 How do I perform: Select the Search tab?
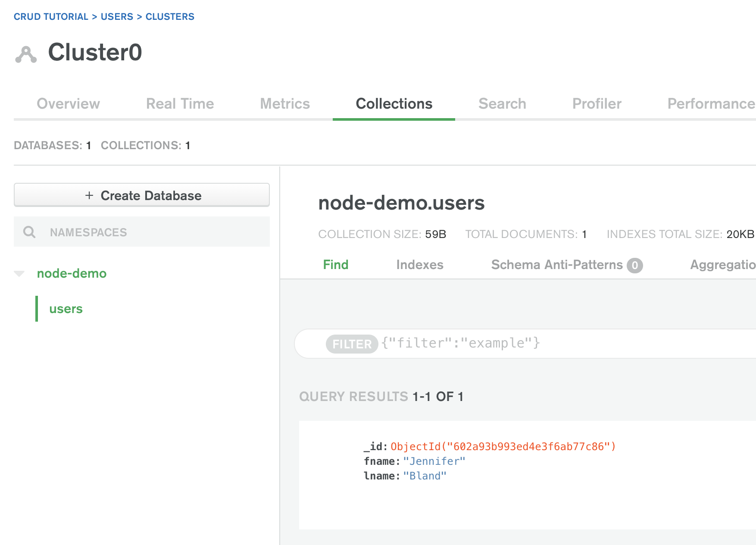(502, 103)
